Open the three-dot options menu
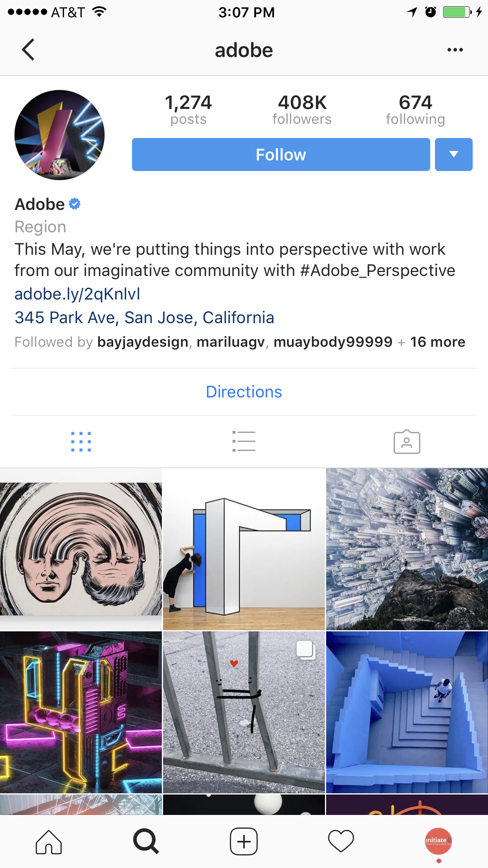This screenshot has width=488, height=868. (455, 50)
